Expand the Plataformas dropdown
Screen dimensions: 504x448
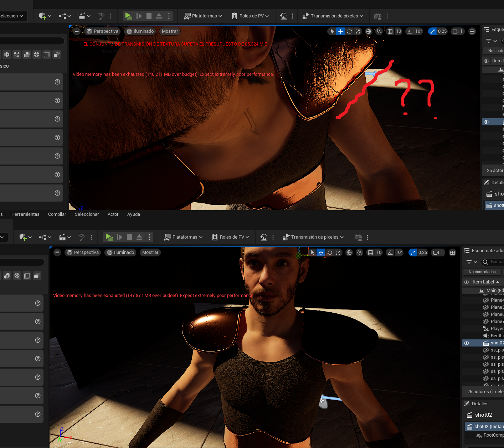(202, 16)
